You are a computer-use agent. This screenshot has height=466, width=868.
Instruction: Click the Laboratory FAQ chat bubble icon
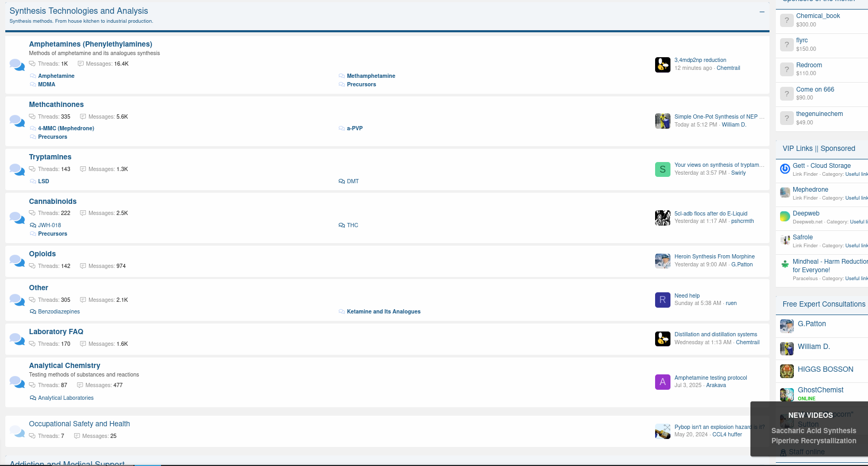coord(17,338)
